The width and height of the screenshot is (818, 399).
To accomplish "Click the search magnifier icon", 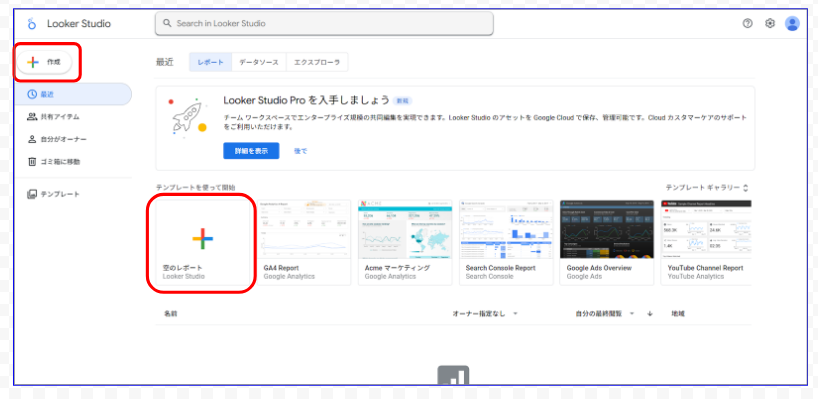I will point(167,23).
